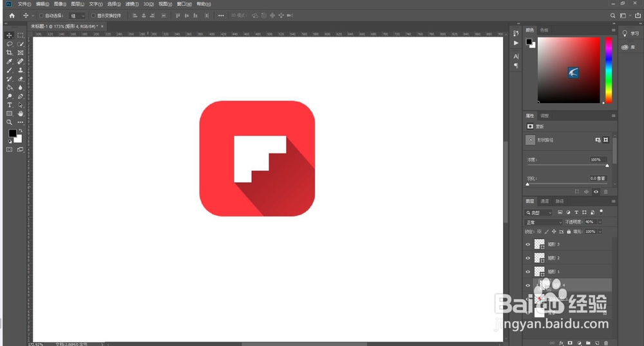The width and height of the screenshot is (644, 346).
Task: Select the Rectangle shape tool
Action: click(x=9, y=114)
